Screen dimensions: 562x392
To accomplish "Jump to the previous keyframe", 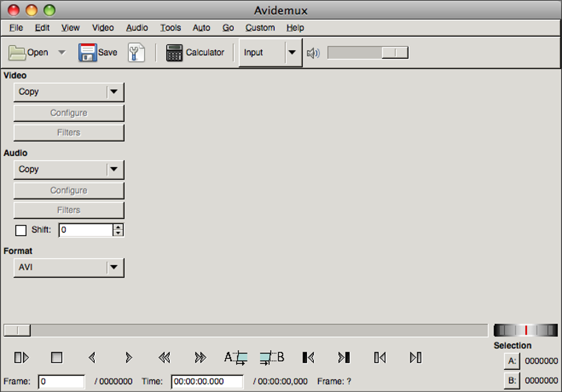I will 165,357.
